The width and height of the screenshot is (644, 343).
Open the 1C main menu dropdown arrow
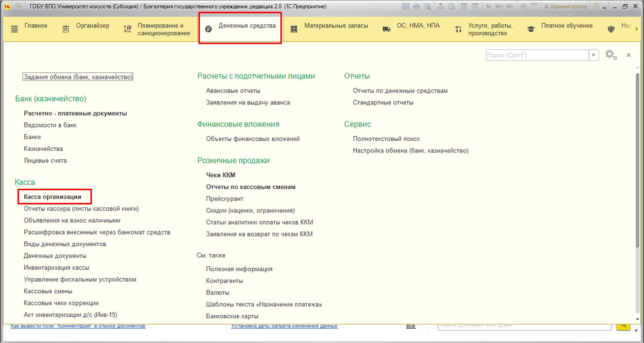coord(18,6)
